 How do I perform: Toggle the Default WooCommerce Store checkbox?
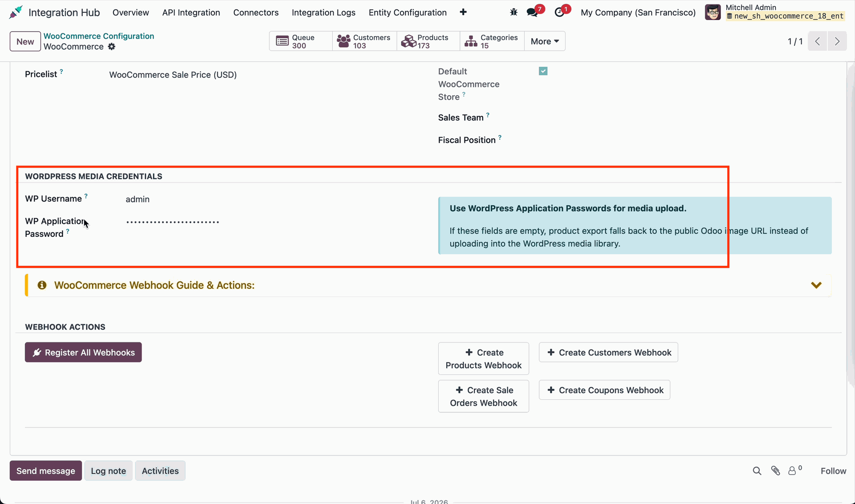point(543,71)
